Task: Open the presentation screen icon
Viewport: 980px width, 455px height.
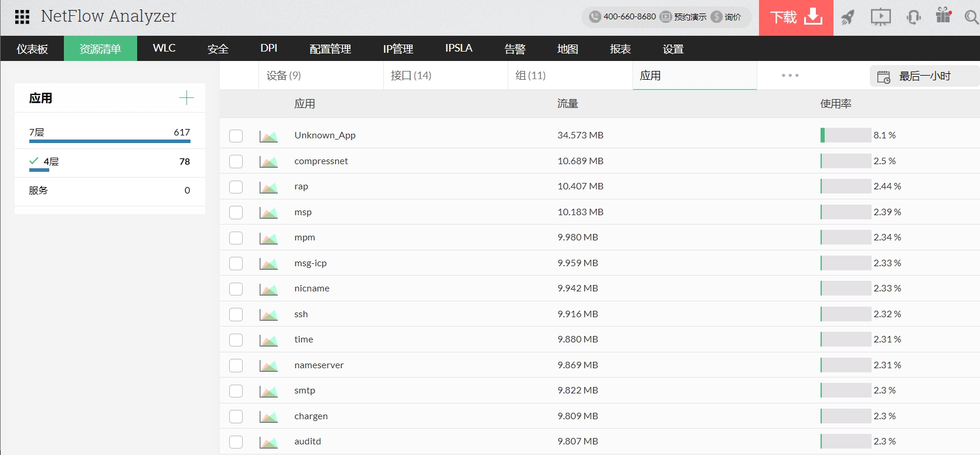Action: (880, 17)
